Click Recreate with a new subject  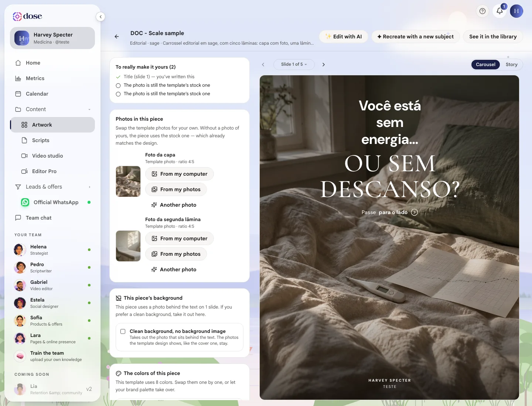click(415, 37)
